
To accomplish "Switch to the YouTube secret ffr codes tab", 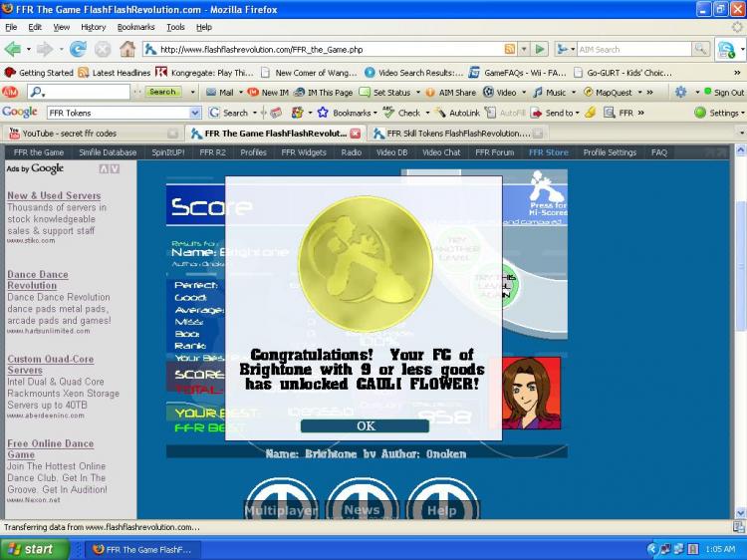I will click(93, 134).
